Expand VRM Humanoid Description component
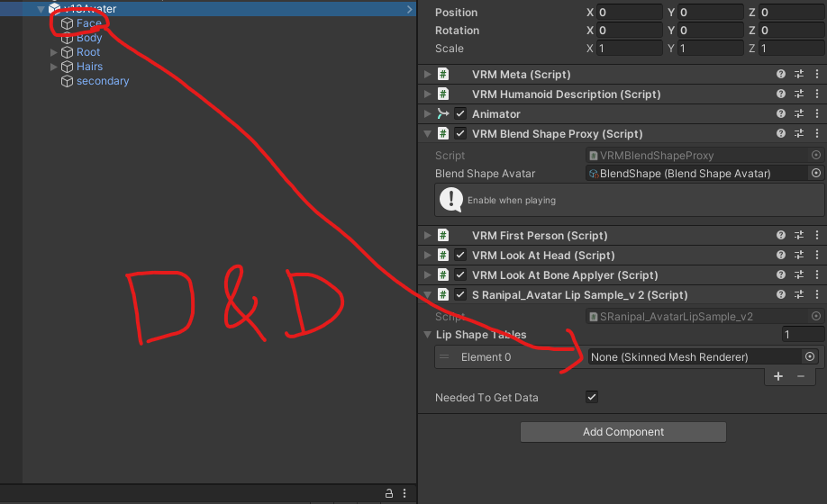The image size is (827, 504). click(428, 94)
